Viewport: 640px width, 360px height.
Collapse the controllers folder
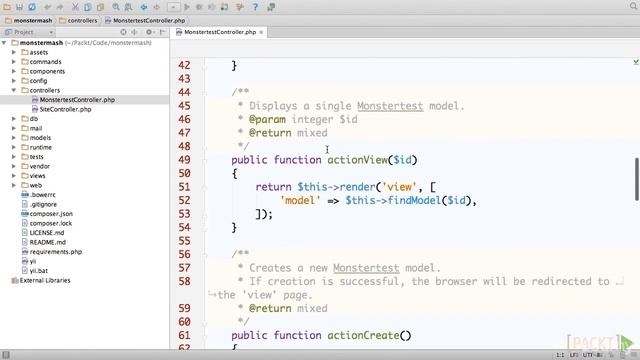[x=14, y=90]
